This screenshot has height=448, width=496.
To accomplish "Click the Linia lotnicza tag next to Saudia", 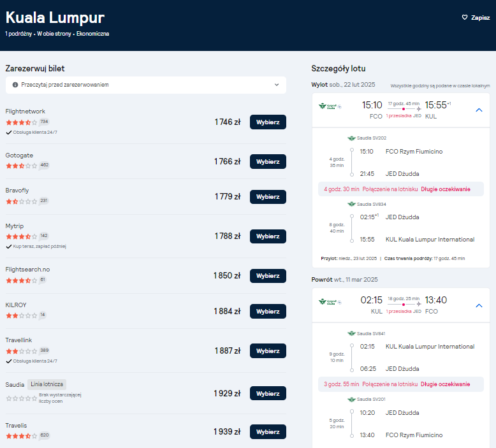I will [x=47, y=384].
